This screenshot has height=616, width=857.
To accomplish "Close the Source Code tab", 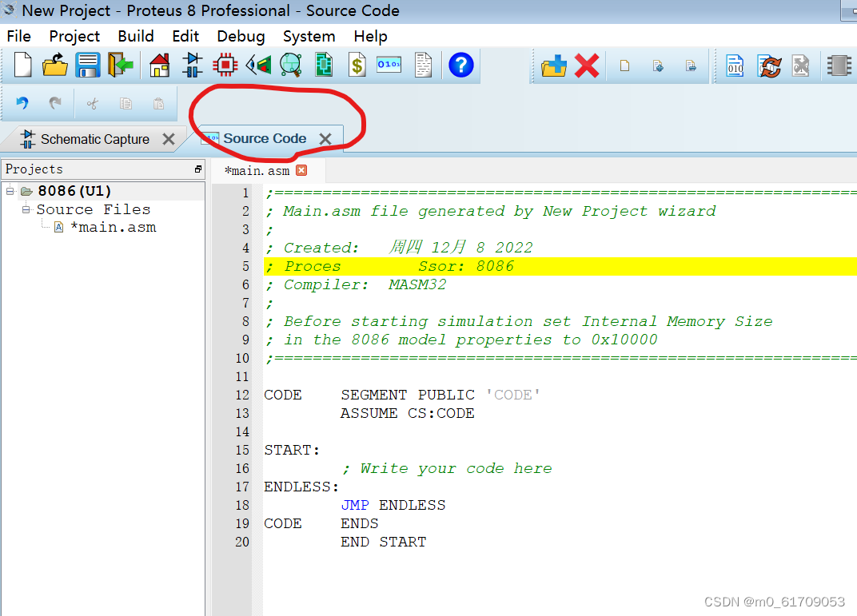I will [x=325, y=139].
